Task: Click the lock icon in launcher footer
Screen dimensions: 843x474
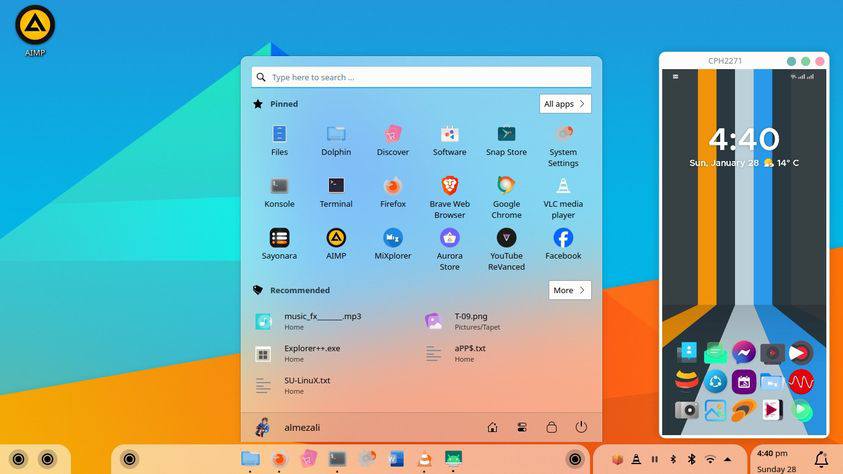Action: [x=551, y=427]
